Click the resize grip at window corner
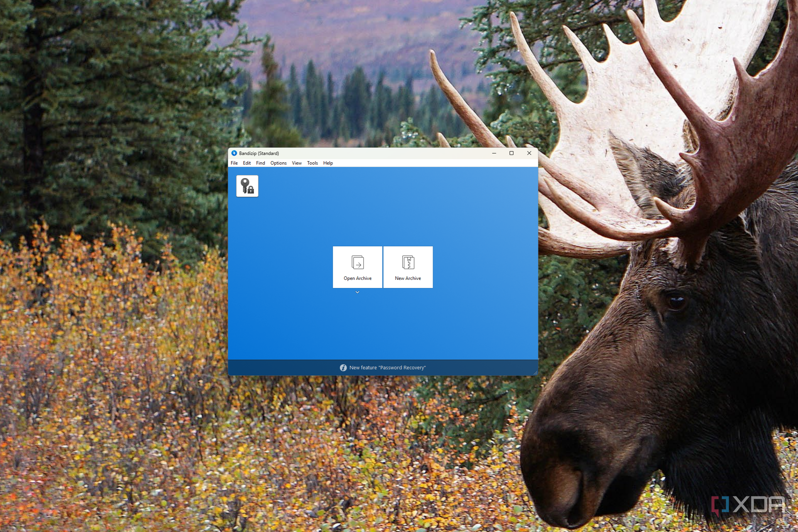798x532 pixels. click(535, 373)
